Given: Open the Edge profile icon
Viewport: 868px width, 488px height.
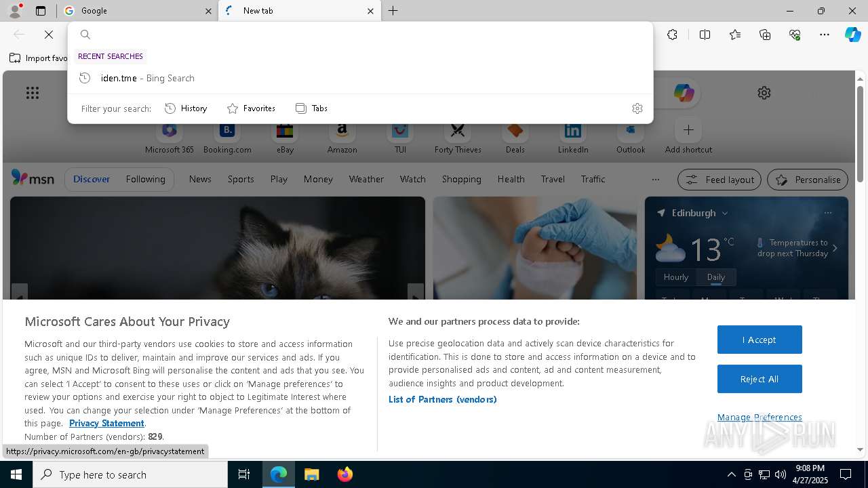Looking at the screenshot, I should click(14, 11).
